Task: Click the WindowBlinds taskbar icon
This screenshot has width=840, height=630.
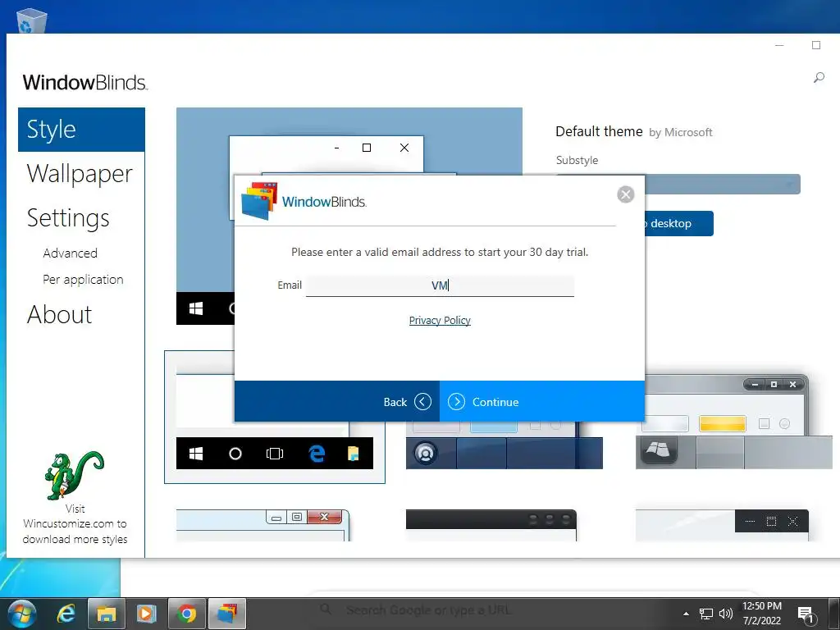Action: pyautogui.click(x=226, y=614)
